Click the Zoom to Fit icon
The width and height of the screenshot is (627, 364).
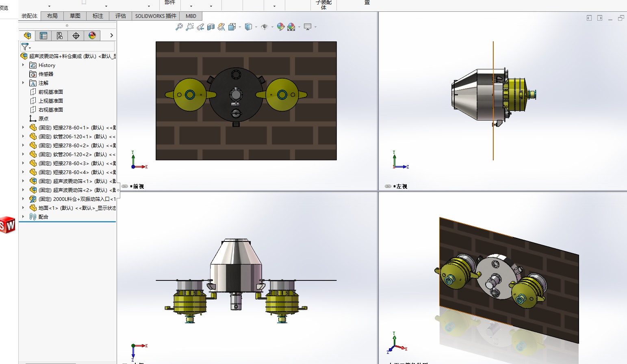(x=179, y=27)
